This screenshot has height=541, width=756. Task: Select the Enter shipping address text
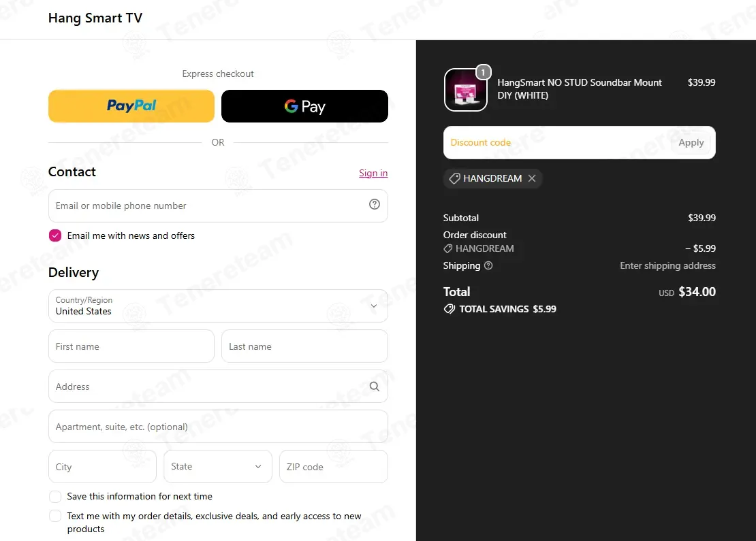coord(667,266)
